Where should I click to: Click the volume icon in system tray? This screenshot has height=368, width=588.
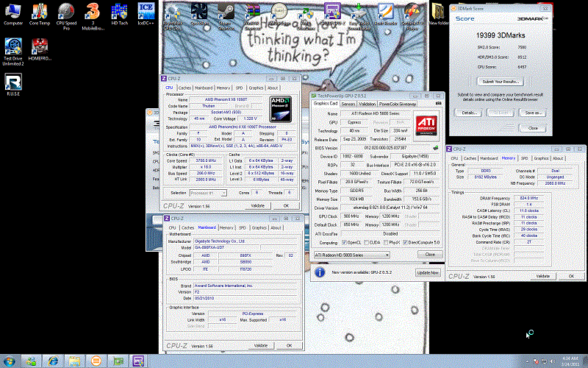click(553, 361)
